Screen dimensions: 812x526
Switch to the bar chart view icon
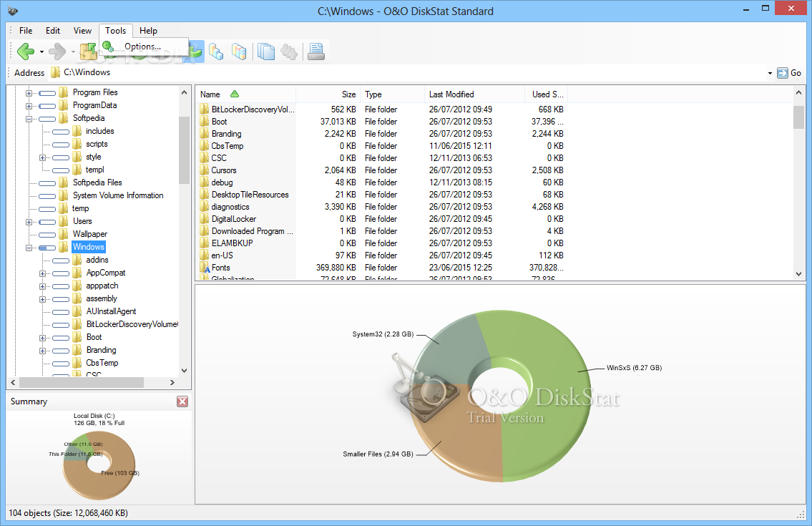[x=216, y=52]
